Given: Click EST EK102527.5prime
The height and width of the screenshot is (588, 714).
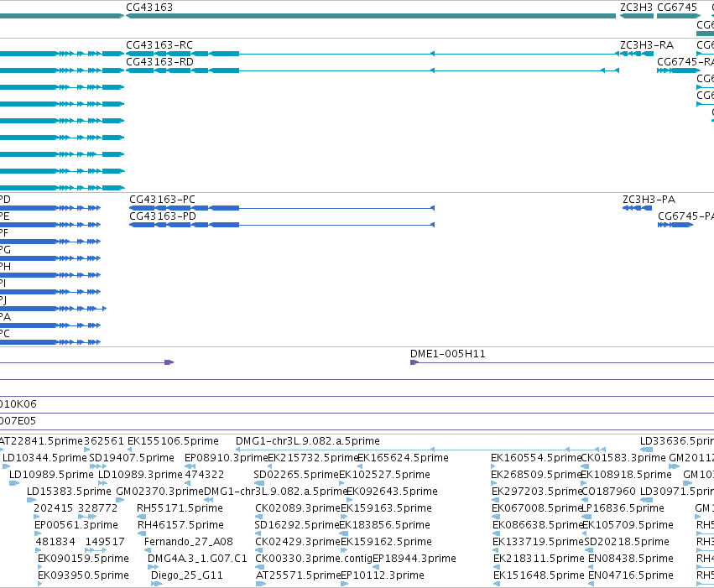Looking at the screenshot, I should (385, 475).
